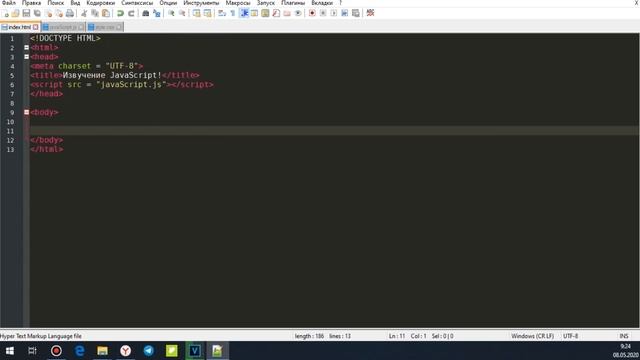Save recorded macro toolbar icon

356,13
